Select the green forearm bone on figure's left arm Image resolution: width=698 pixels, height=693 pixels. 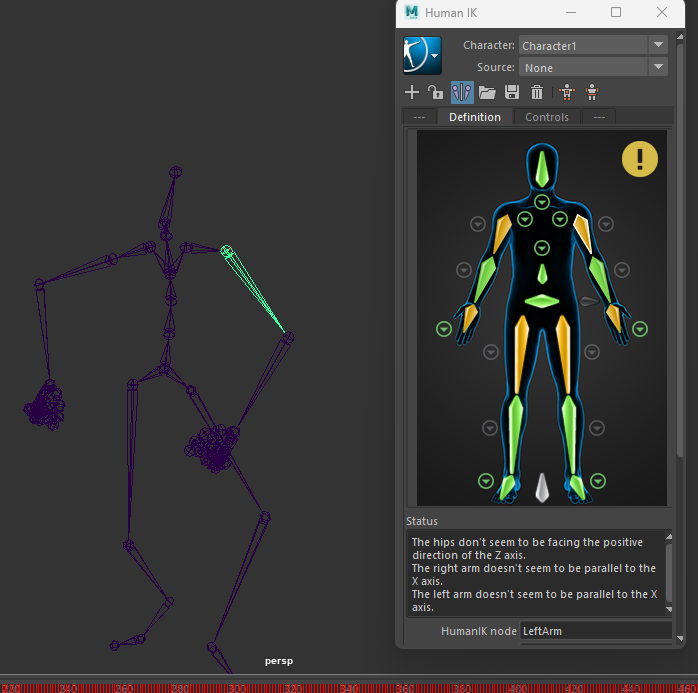pos(600,280)
